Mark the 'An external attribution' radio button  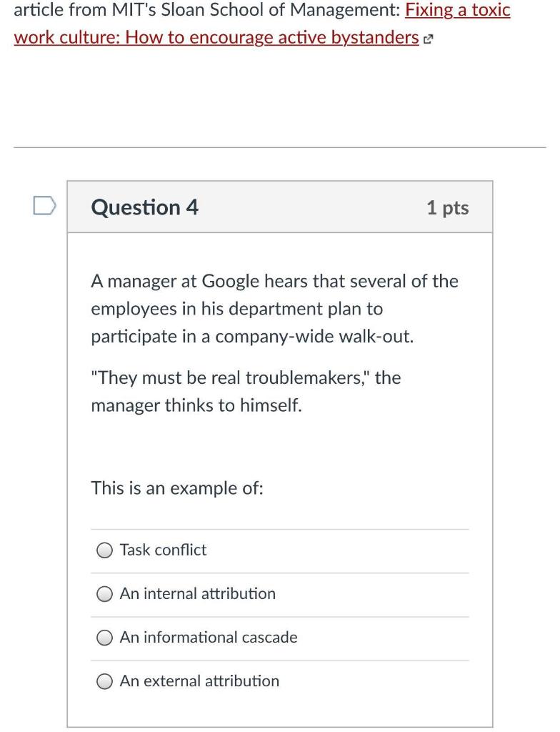click(105, 681)
